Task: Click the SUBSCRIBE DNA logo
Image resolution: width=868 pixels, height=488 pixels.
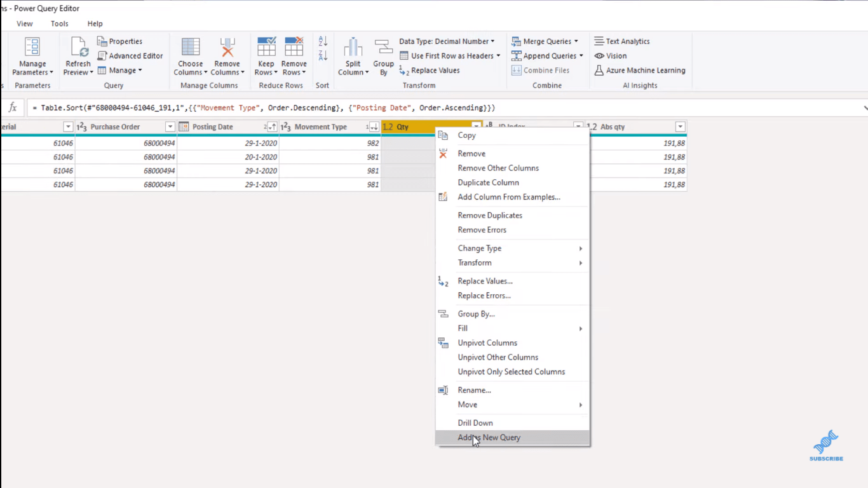Action: click(x=826, y=445)
